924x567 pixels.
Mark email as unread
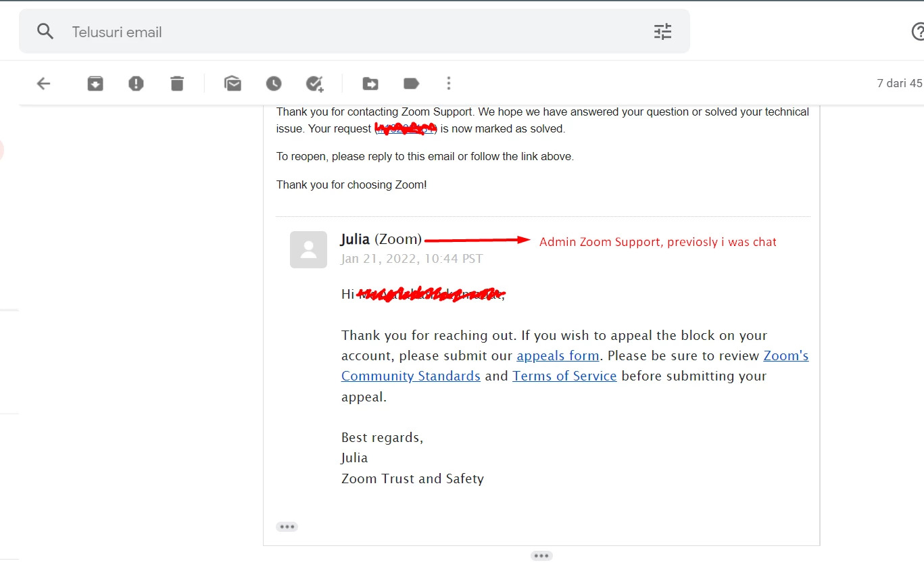(x=233, y=84)
